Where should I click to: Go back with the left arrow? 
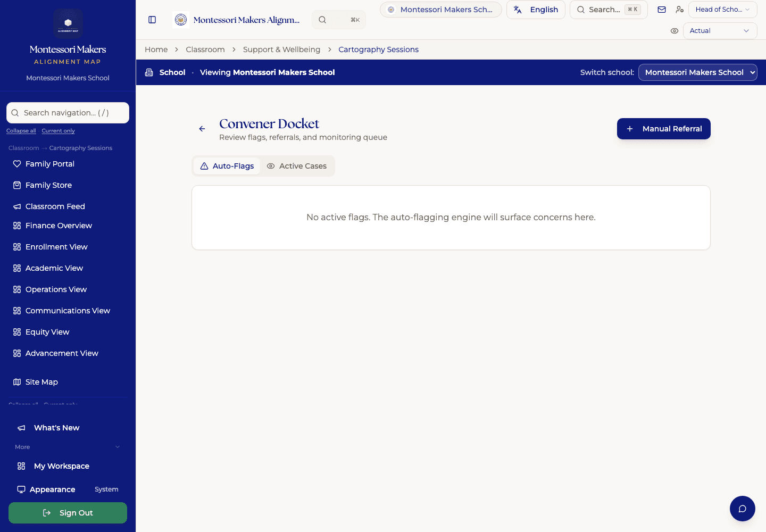pos(202,129)
